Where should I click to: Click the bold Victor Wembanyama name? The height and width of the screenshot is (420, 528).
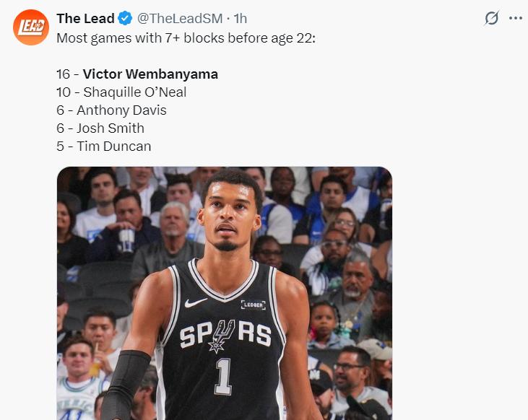(x=150, y=74)
